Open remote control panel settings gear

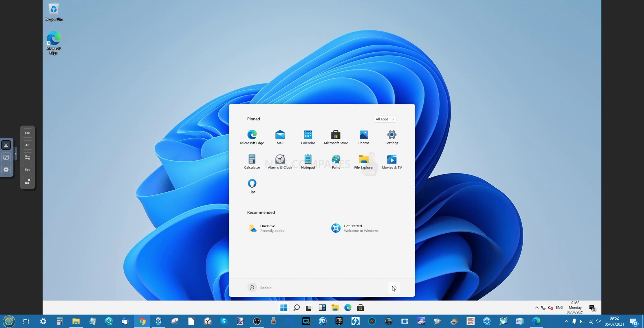tap(6, 170)
